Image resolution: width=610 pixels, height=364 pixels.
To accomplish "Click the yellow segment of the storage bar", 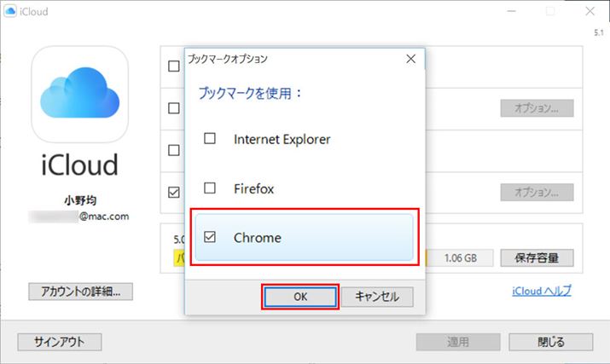I will [179, 257].
